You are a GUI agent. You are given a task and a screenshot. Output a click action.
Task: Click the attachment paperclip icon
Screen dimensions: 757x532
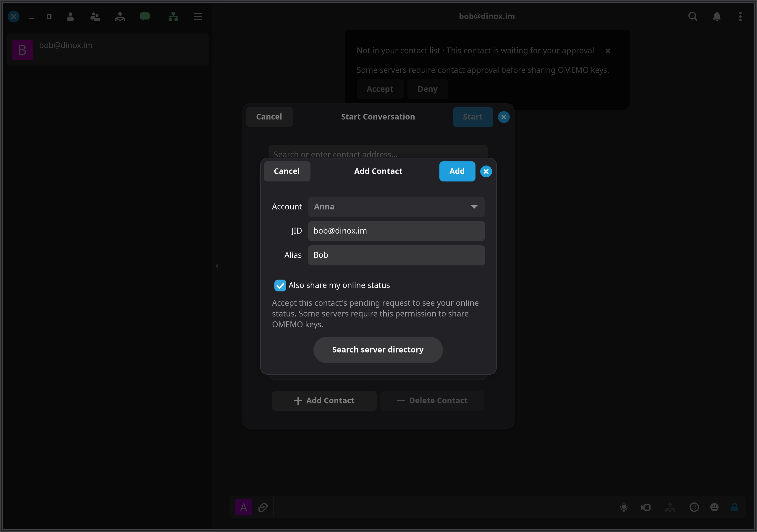(x=263, y=507)
